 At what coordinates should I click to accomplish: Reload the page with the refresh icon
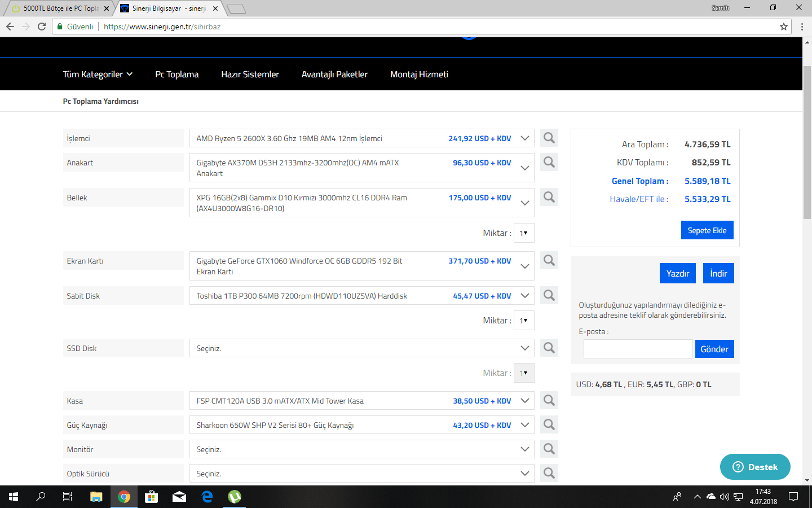coord(42,27)
